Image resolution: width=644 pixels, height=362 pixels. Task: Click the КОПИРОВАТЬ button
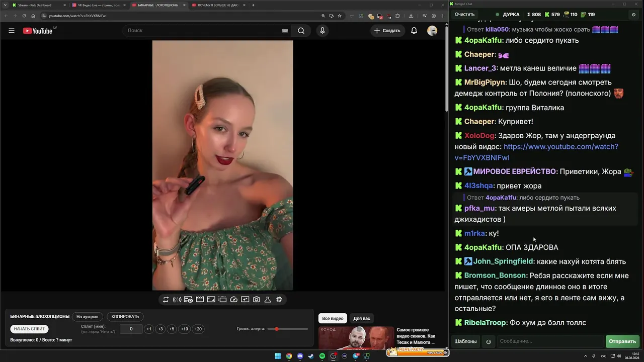point(125,317)
